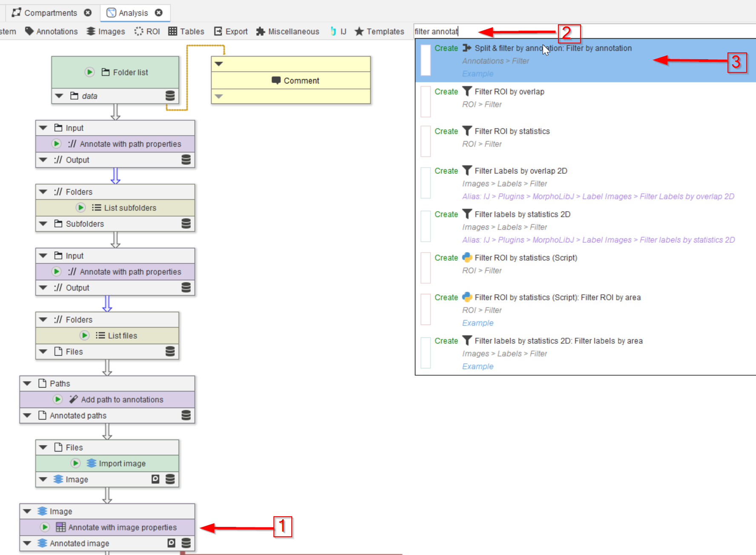
Task: Expand the Annotated image slot arrow
Action: (27, 543)
